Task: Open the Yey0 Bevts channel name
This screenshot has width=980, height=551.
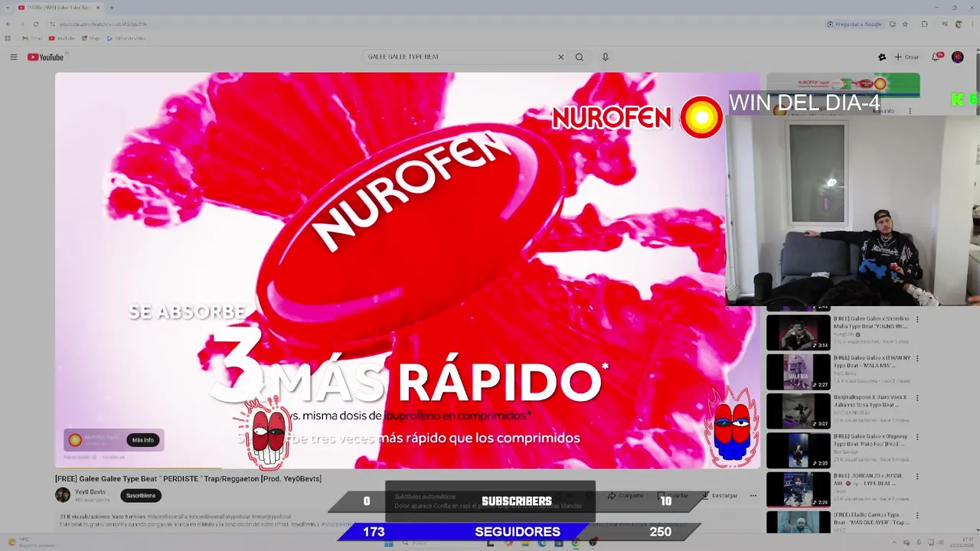Action: (x=90, y=492)
